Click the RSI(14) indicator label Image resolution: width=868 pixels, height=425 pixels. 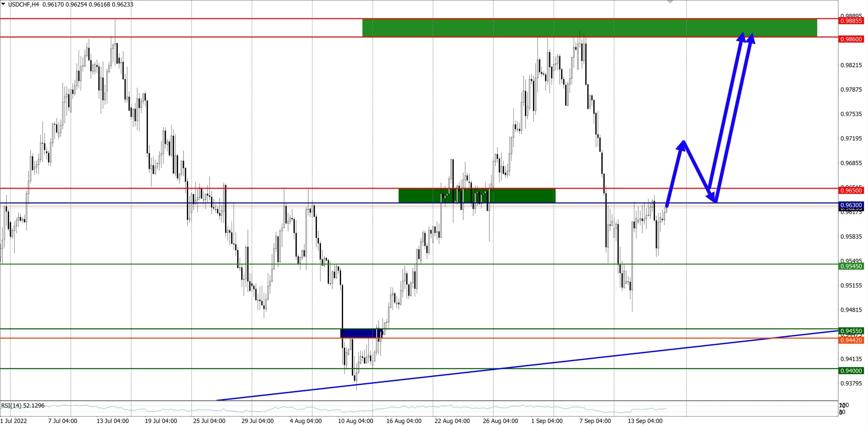pos(23,406)
